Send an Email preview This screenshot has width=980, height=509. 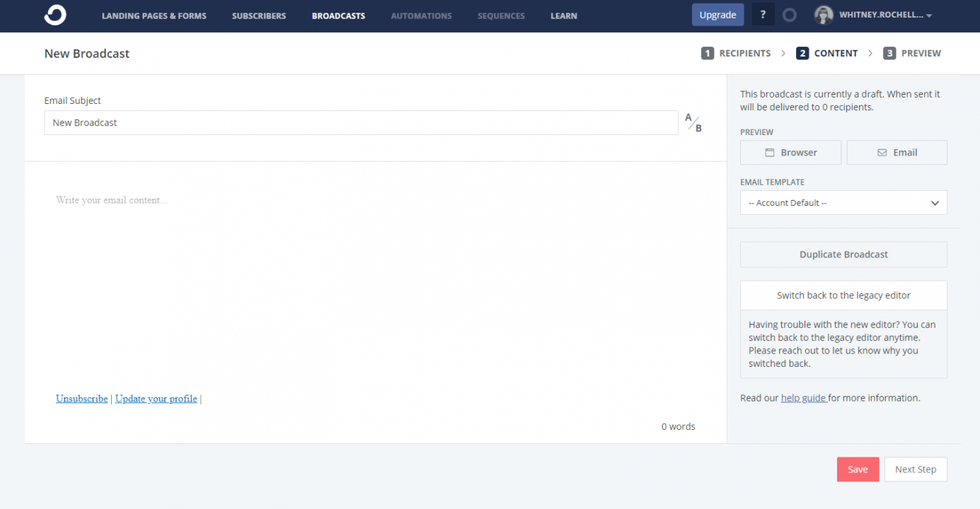[x=897, y=153]
